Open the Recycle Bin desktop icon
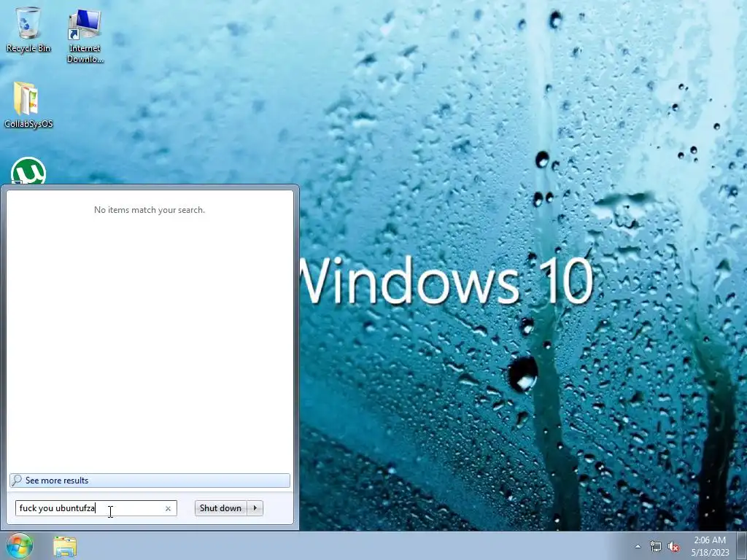 28,29
